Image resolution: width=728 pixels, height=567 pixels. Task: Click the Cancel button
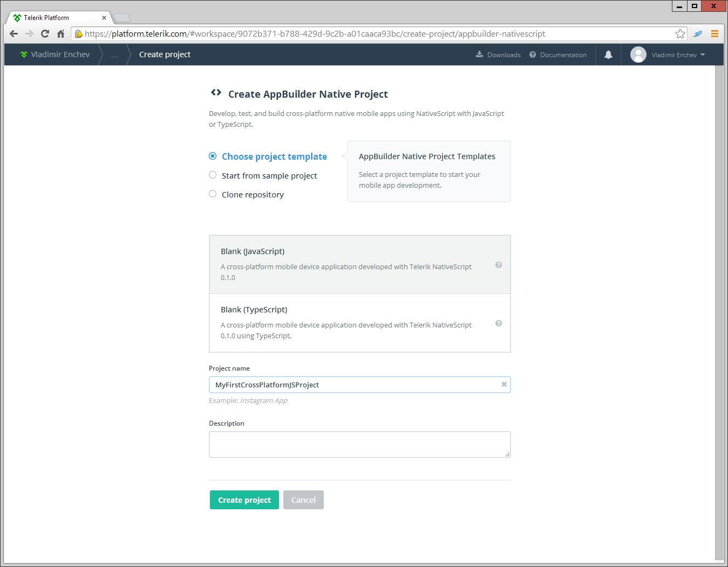coord(303,500)
